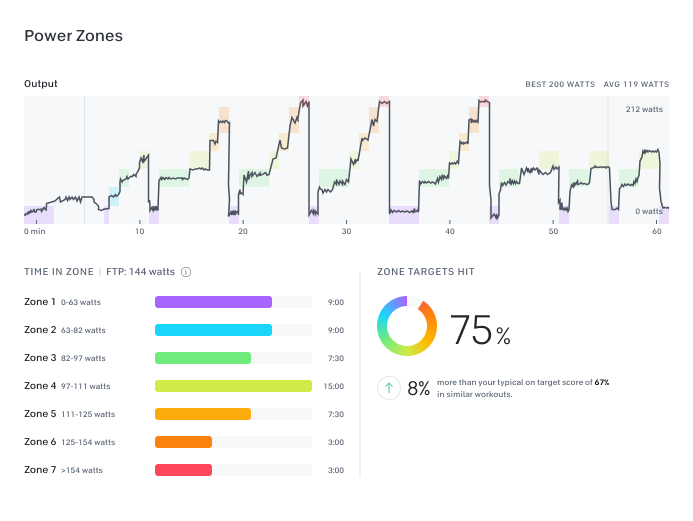Click the zone targets donut chart
The width and height of the screenshot is (693, 521).
pyautogui.click(x=407, y=326)
